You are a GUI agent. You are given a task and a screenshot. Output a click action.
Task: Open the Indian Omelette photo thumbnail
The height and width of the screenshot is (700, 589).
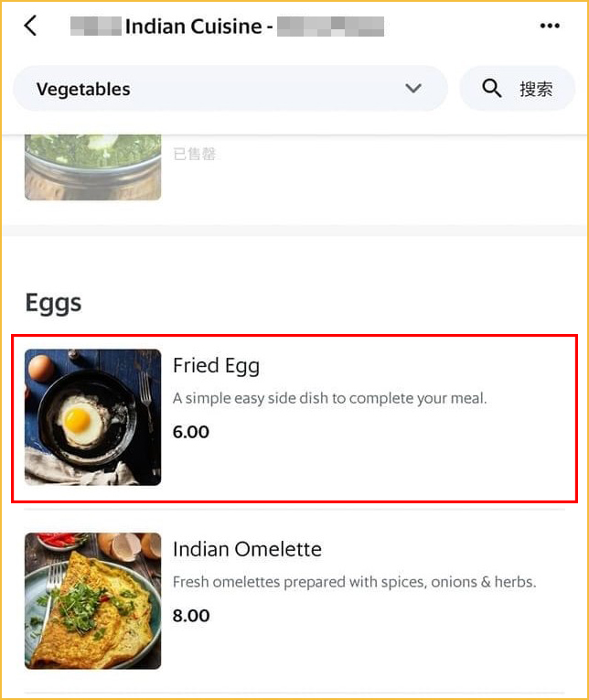tap(92, 600)
